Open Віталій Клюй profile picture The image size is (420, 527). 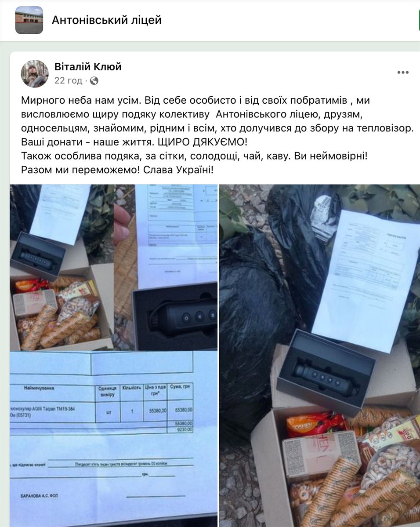(x=35, y=73)
